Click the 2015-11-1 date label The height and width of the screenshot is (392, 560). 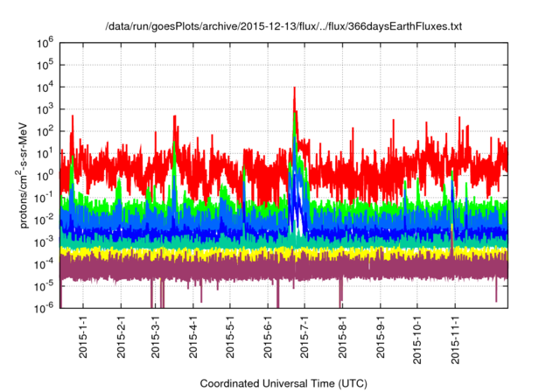pos(455,339)
